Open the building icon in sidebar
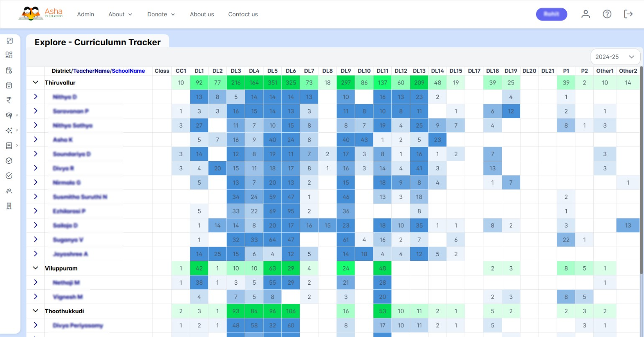This screenshot has width=644, height=337. (x=9, y=206)
